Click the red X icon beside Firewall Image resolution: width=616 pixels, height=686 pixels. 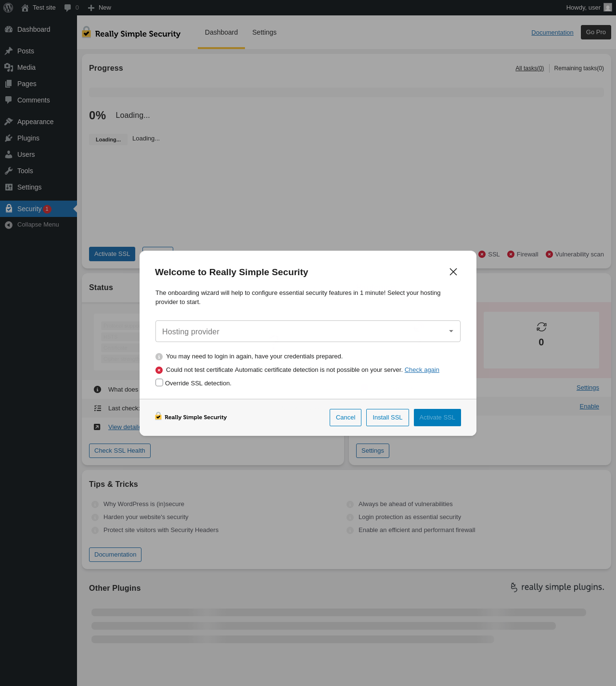tap(511, 254)
